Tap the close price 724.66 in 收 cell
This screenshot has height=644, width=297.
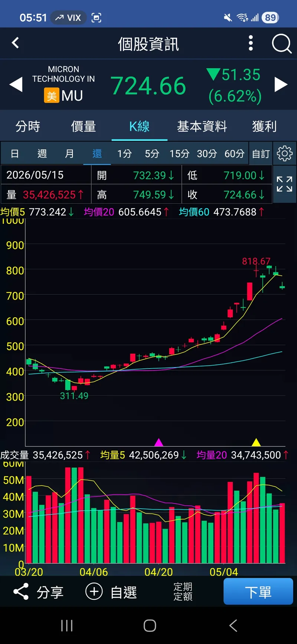[240, 195]
